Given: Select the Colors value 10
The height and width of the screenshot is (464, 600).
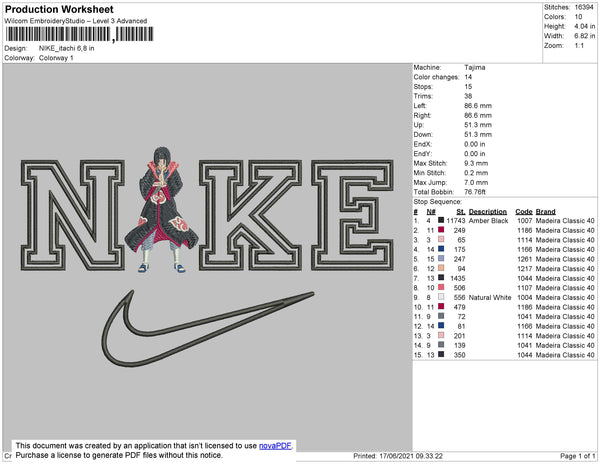Looking at the screenshot, I should (x=578, y=17).
